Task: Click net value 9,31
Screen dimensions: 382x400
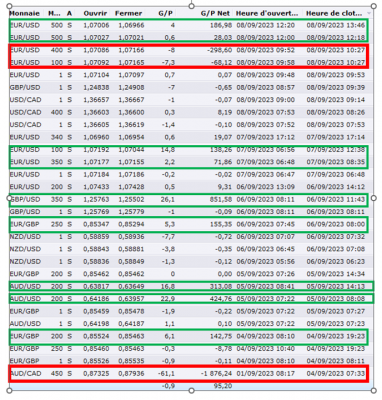Action: pos(225,187)
